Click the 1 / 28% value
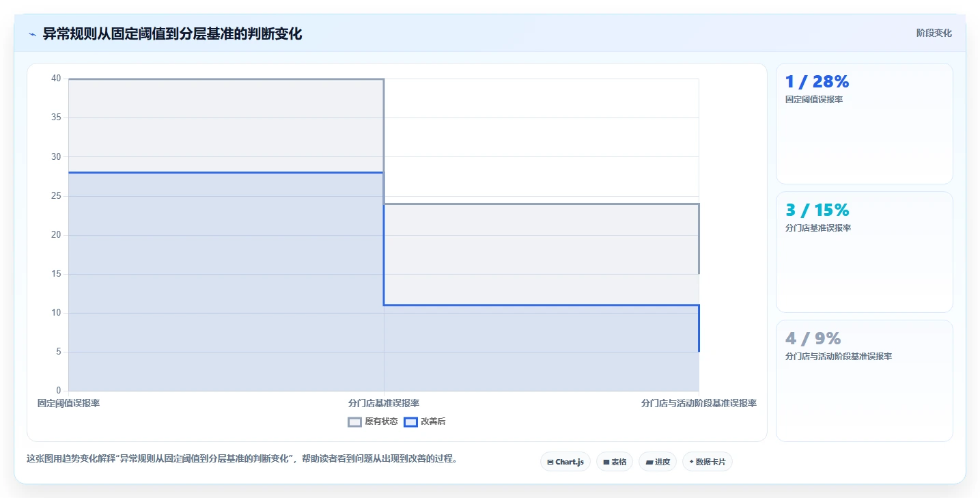 (x=817, y=82)
